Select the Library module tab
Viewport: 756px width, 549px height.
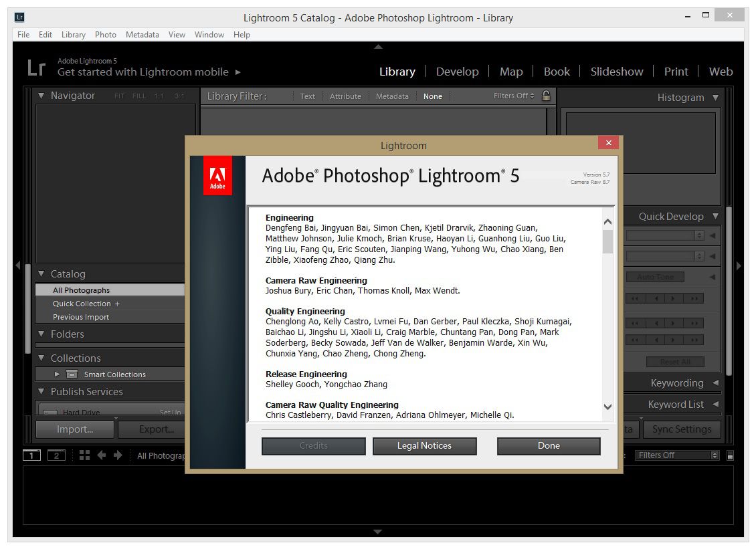pyautogui.click(x=397, y=72)
